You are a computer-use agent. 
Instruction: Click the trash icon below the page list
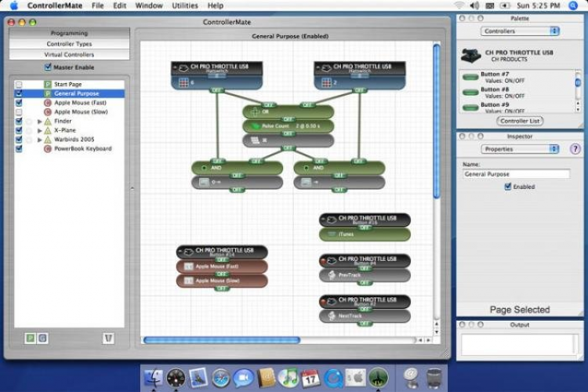coord(108,339)
